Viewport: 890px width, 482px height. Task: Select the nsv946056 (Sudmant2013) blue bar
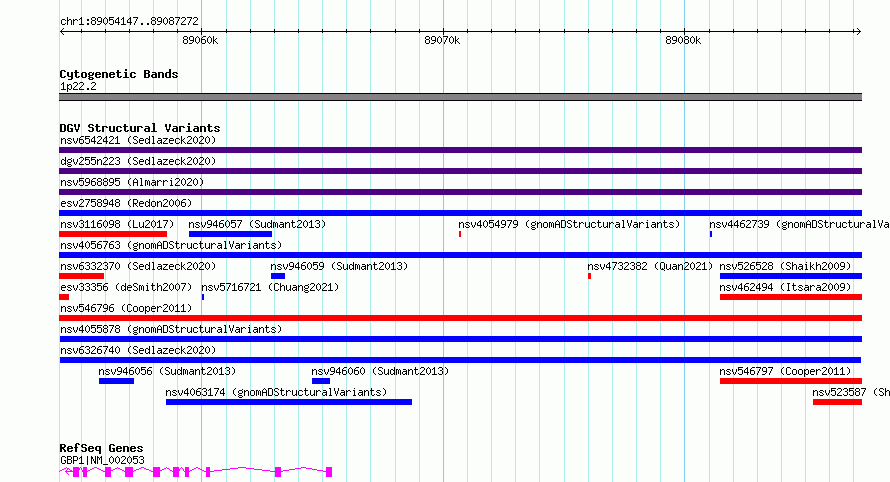[x=116, y=381]
